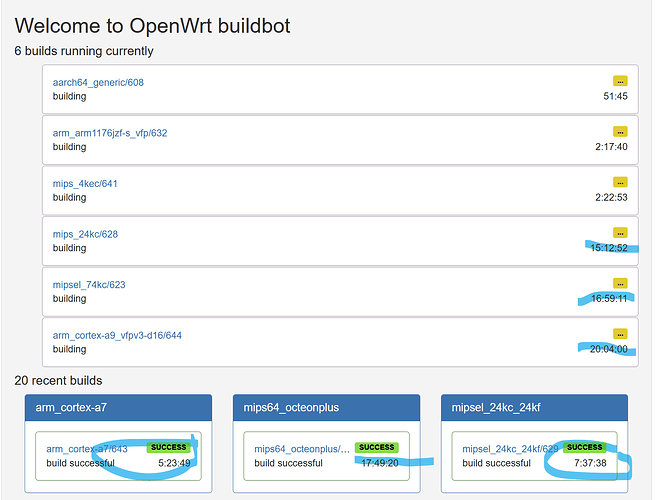Click the 'Welcome to OpenWrt buildbot' title
This screenshot has height=500, width=655.
click(152, 26)
